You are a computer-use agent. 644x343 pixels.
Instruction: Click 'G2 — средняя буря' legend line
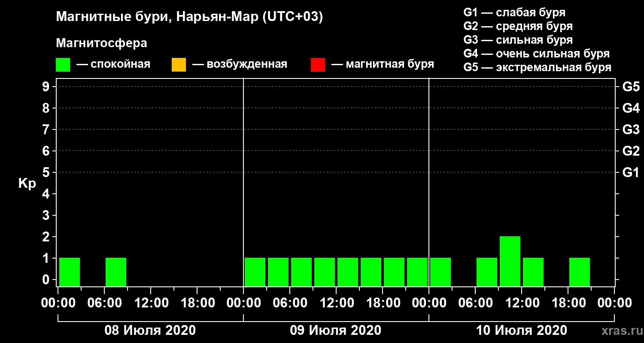pos(518,26)
